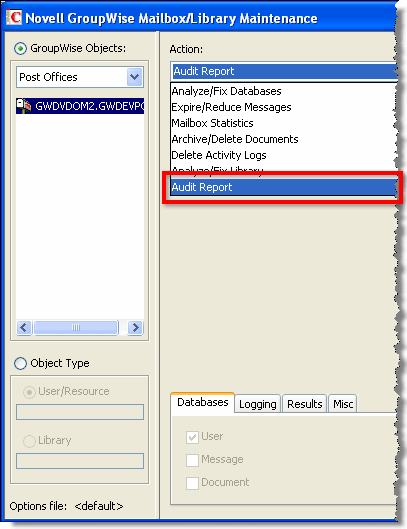Screen dimensions: 407x529
Task: Select the Object Type radio button
Action: point(20,363)
